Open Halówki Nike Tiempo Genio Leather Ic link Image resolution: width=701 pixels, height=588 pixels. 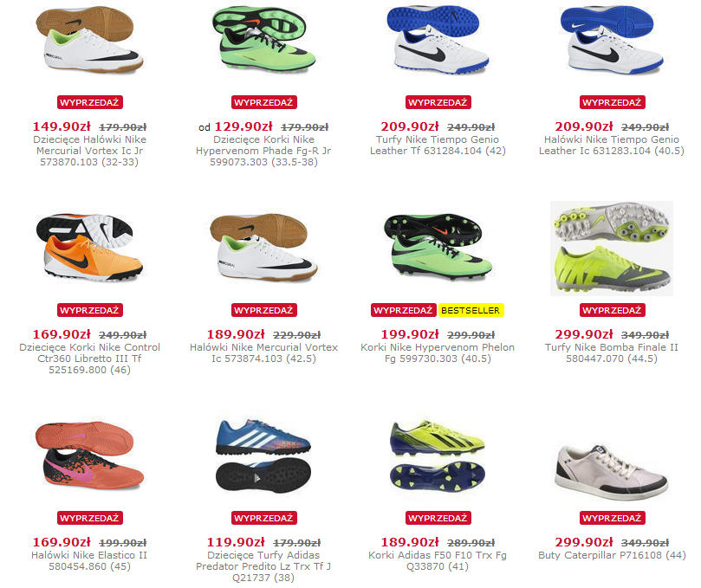[x=612, y=145]
